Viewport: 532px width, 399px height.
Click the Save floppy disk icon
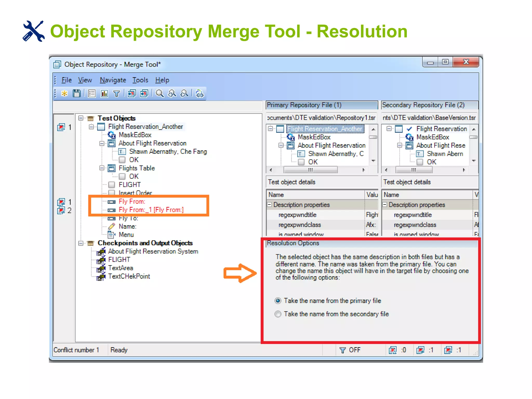pyautogui.click(x=77, y=93)
